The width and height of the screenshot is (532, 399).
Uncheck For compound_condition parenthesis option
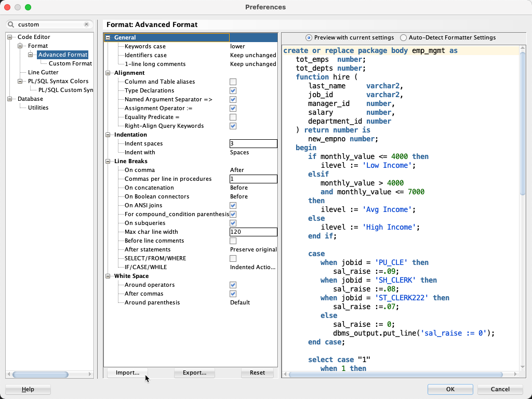point(233,214)
